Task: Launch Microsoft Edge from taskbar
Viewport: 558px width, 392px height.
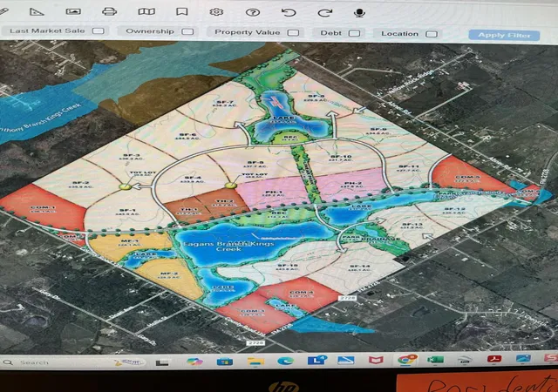Action: click(285, 361)
